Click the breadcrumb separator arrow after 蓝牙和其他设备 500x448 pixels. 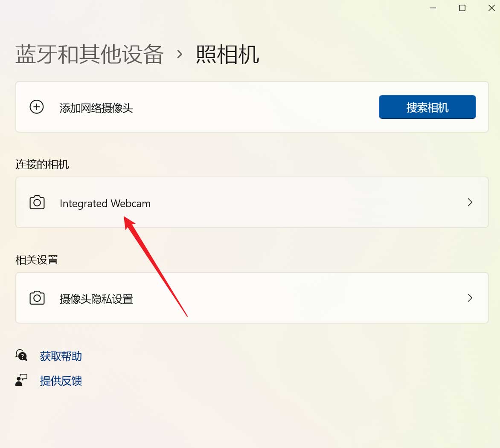(x=180, y=55)
